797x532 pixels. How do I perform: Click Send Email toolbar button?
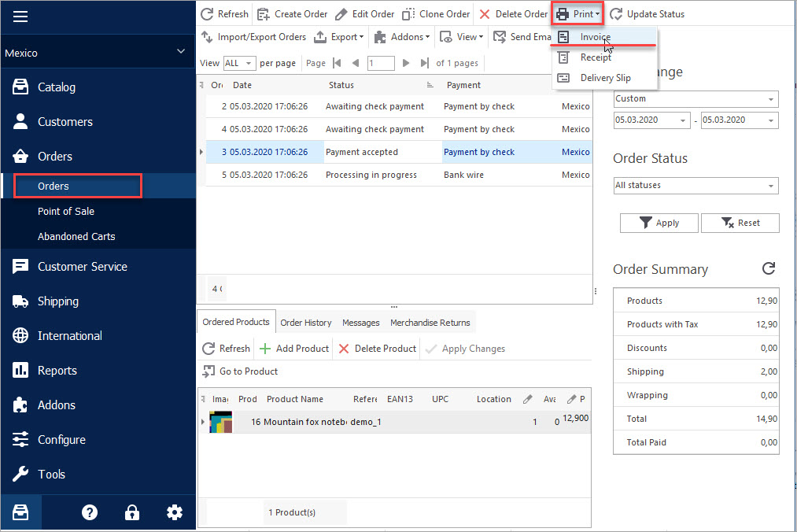tap(522, 37)
